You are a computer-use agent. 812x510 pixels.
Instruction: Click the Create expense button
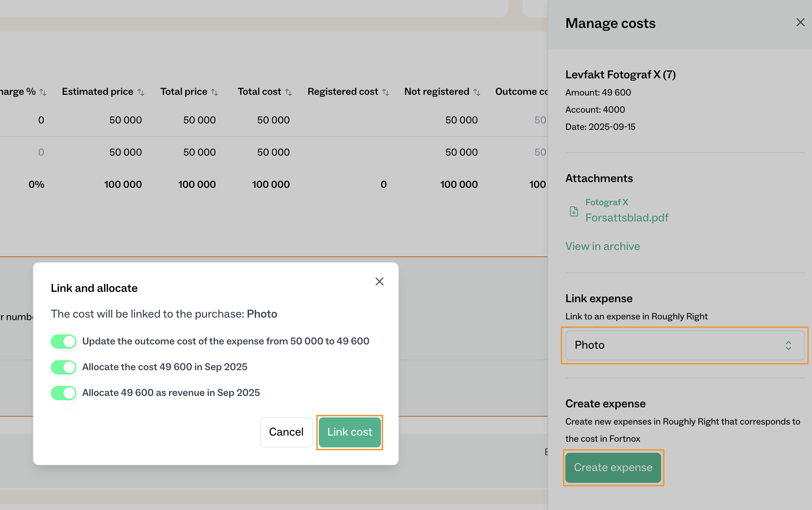(613, 467)
